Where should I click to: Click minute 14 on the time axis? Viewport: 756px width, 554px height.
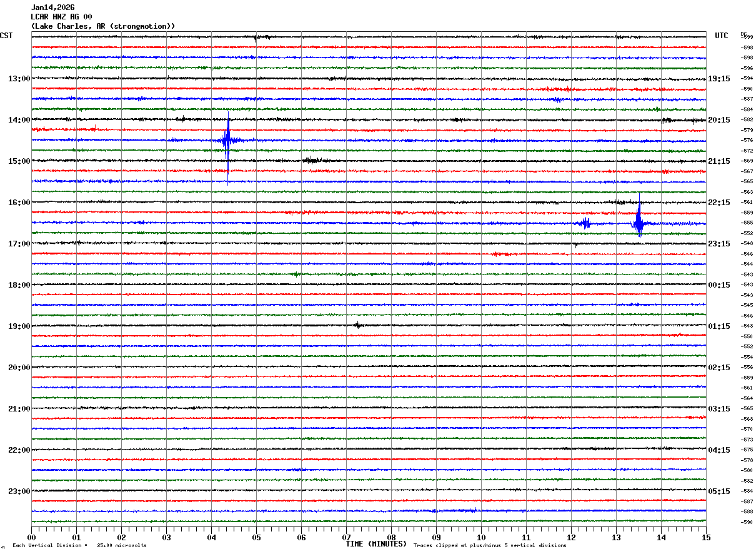pos(662,537)
